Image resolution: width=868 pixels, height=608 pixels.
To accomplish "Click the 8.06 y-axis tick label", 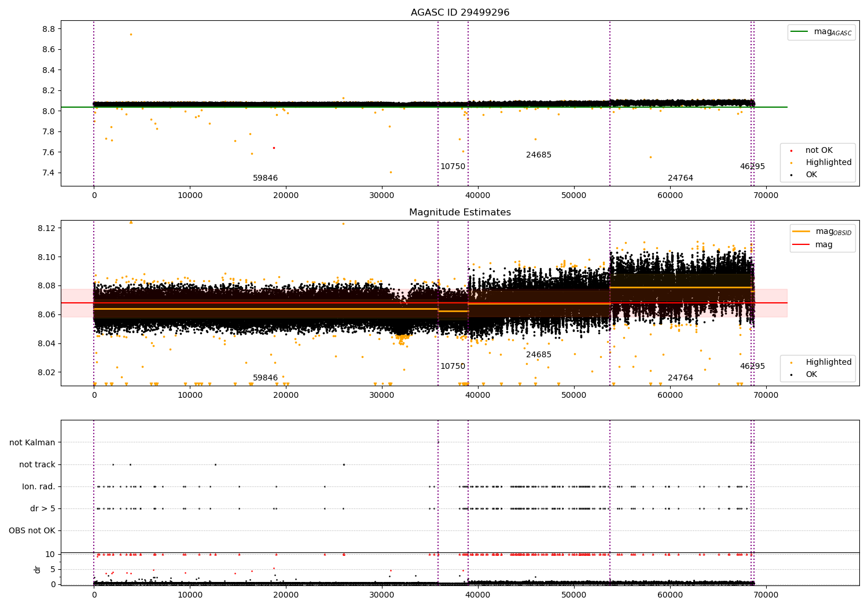I will point(46,315).
